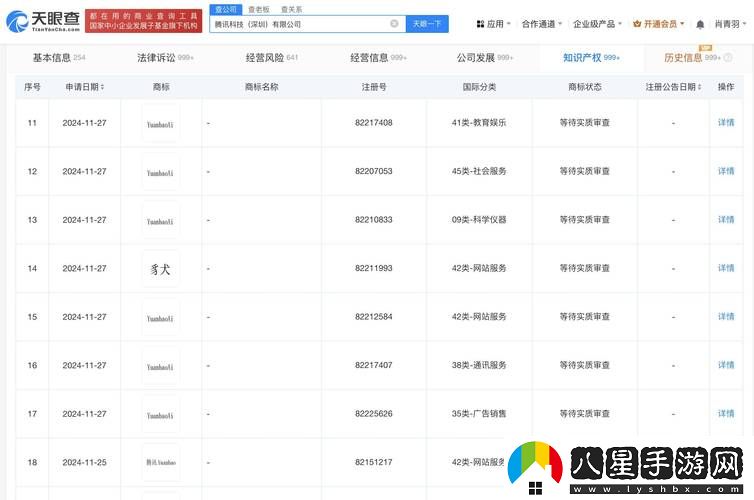Viewport: 754px width, 500px height.
Task: Open the 肖青羽 account menu
Action: (730, 24)
